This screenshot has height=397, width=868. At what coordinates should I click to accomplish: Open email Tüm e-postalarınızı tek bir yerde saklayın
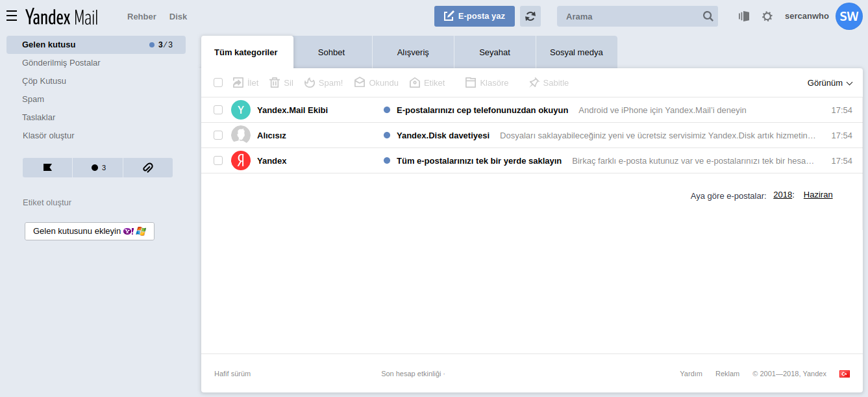point(533,160)
